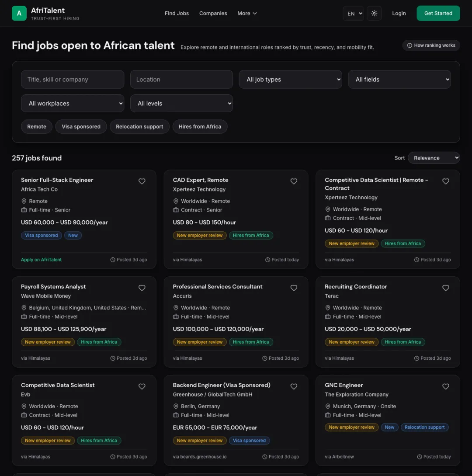Click the Location search field
The image size is (472, 476).
(x=181, y=79)
